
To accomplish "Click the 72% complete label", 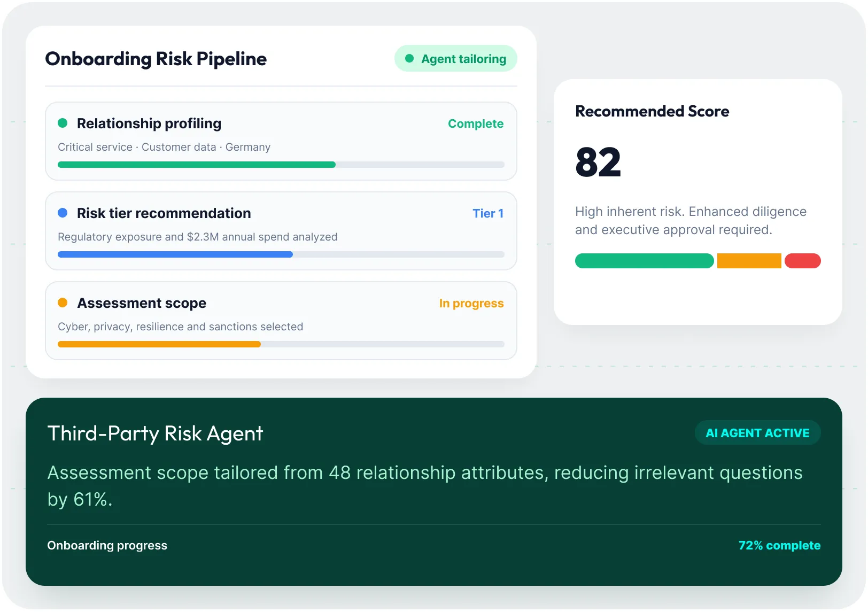I will pyautogui.click(x=780, y=545).
